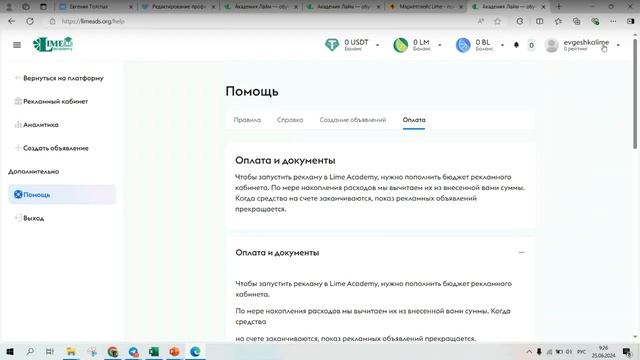Open browser collections icon
This screenshot has height=360, width=640.
[x=576, y=21]
